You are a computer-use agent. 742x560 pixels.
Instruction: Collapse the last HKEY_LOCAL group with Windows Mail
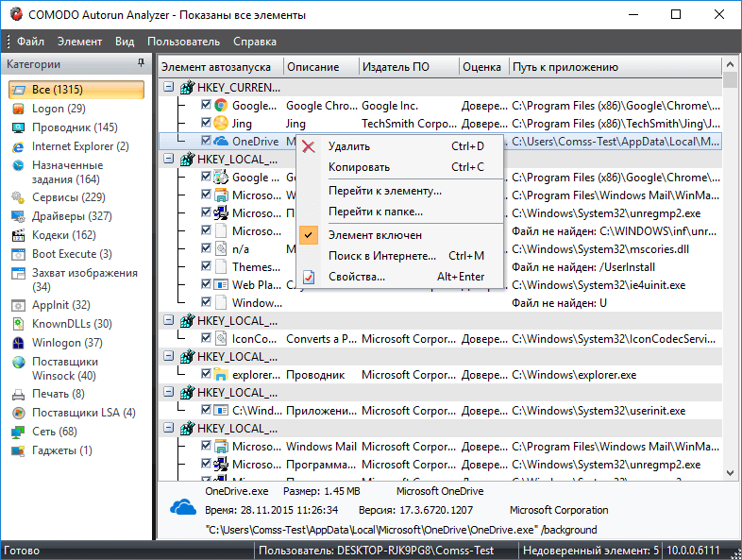(169, 428)
